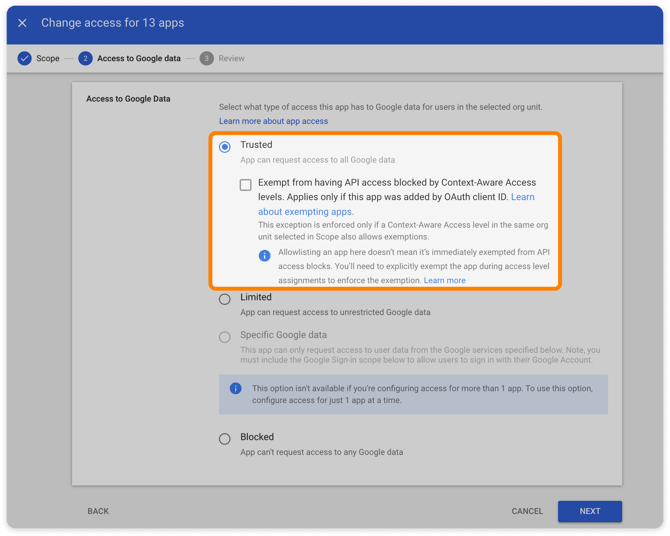The height and width of the screenshot is (536, 670).
Task: Click 'App can request access to unrestricted Google data'
Action: [x=335, y=312]
